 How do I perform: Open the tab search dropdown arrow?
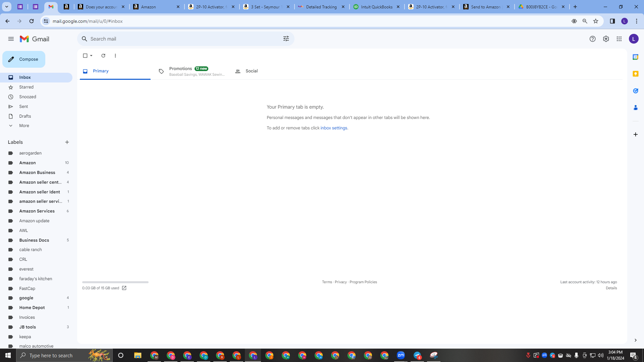7,7
